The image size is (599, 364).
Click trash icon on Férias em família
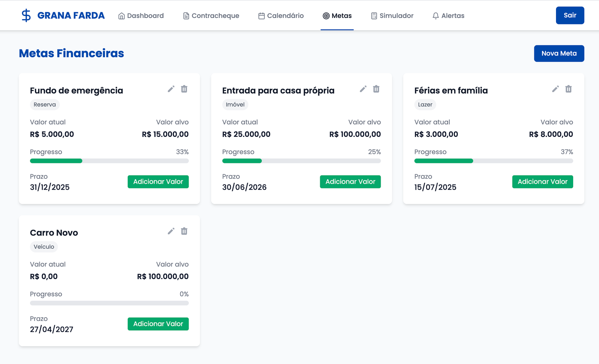click(x=569, y=89)
